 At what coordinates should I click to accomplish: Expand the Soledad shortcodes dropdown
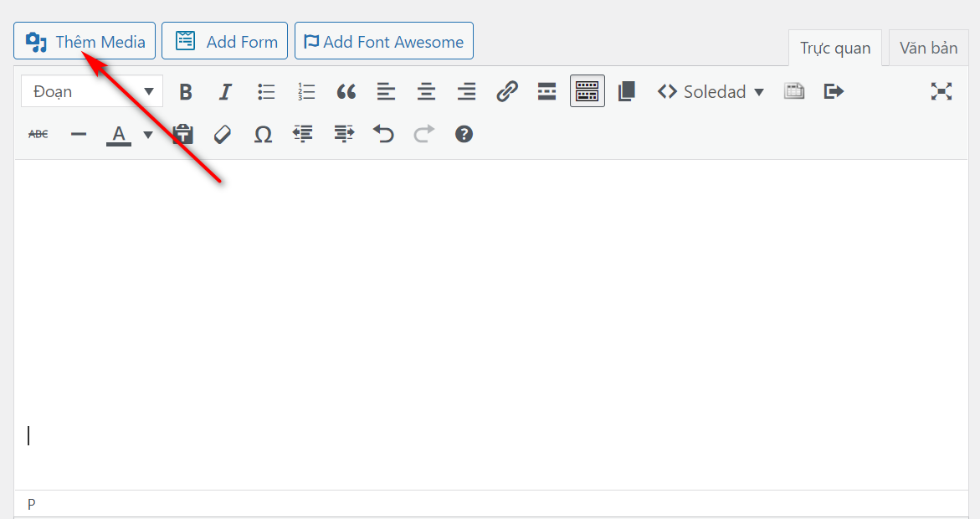tap(711, 91)
